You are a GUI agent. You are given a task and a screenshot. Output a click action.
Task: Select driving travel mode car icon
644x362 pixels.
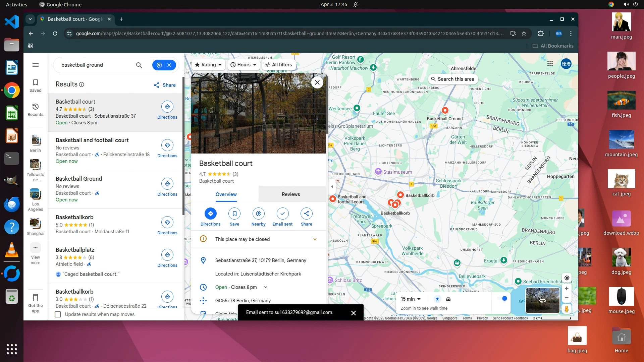448,299
